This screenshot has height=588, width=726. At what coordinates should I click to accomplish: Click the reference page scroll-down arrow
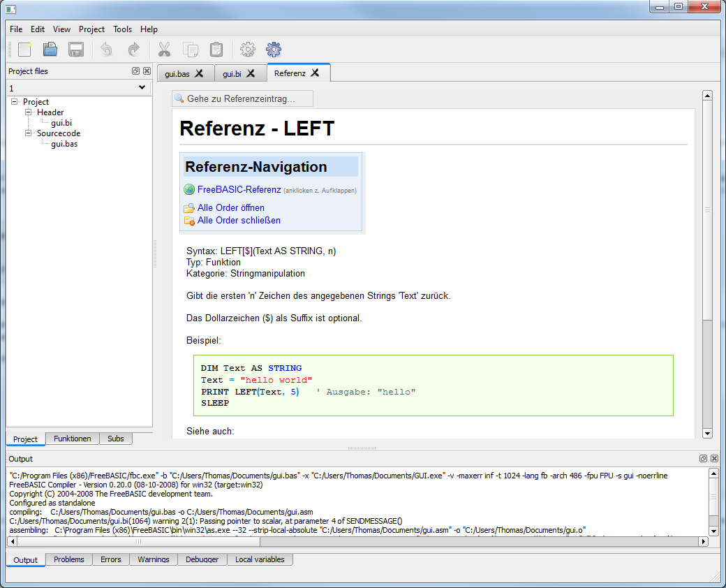click(707, 434)
